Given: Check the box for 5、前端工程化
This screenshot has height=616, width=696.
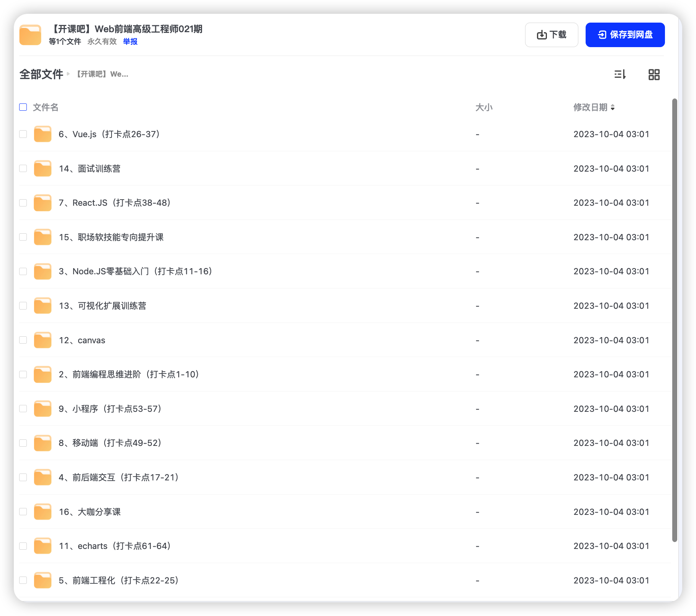Looking at the screenshot, I should (x=23, y=580).
